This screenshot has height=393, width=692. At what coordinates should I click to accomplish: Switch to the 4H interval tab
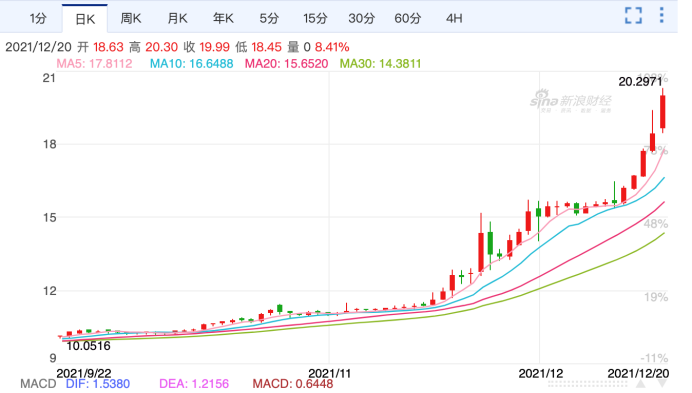click(454, 19)
